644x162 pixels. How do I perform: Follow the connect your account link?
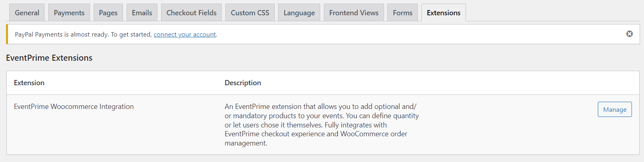pos(185,35)
